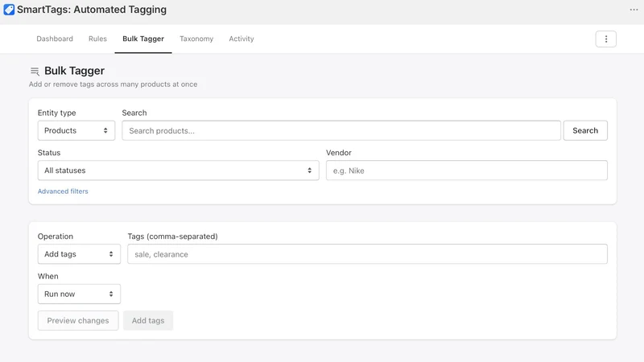644x362 pixels.
Task: Open the Entity type Products dropdown
Action: [76, 130]
